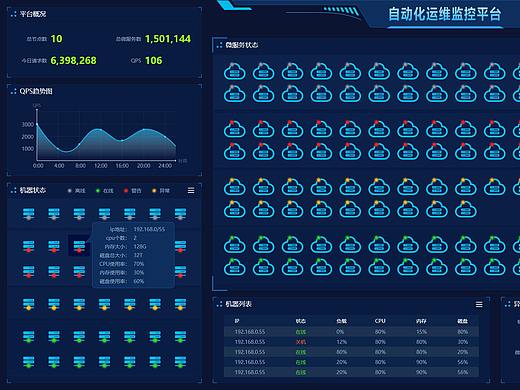Click the 70% CPU usage in tooltip
520x390 pixels.
[x=139, y=264]
